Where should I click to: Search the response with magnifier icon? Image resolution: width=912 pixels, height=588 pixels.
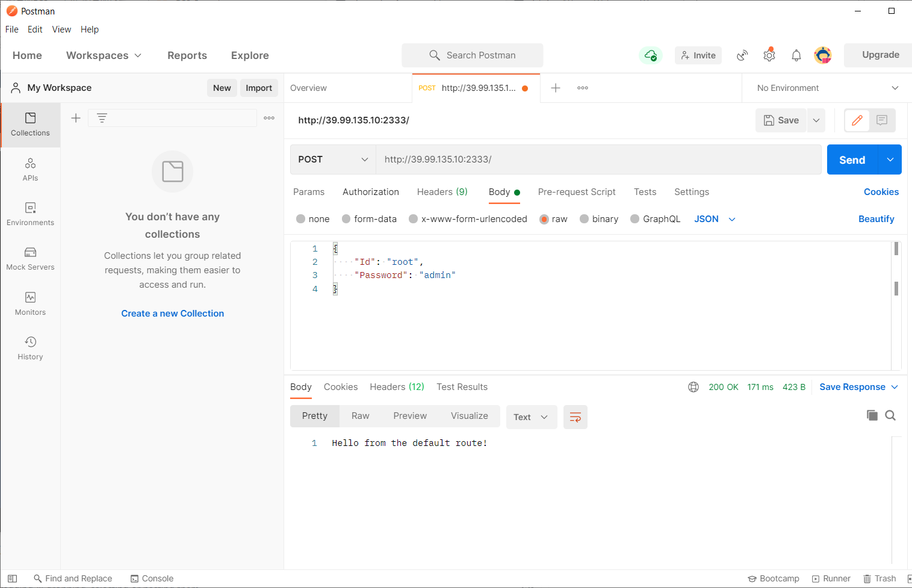[x=890, y=415]
